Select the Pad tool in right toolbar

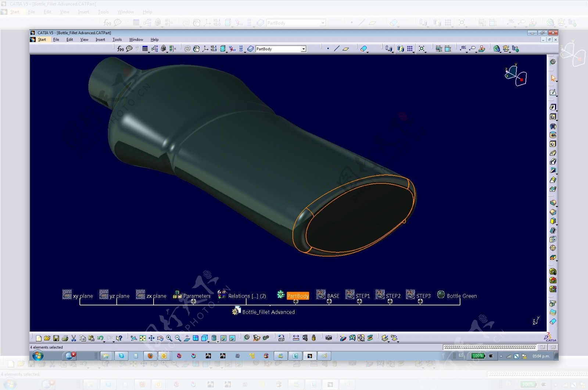[553, 107]
